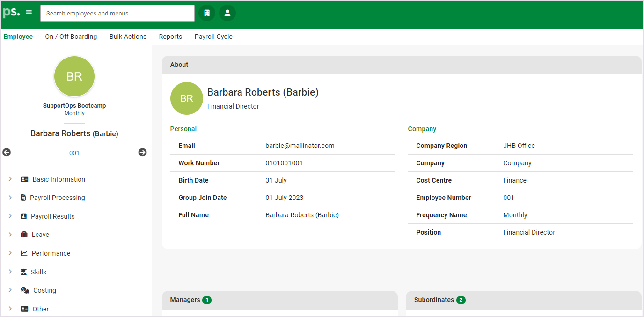Select the Bulk Actions menu item

point(128,37)
